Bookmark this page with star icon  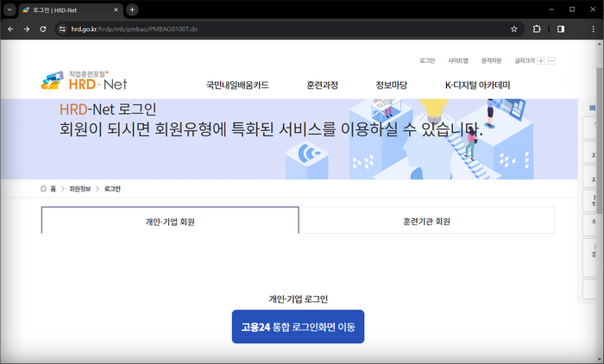pos(514,29)
